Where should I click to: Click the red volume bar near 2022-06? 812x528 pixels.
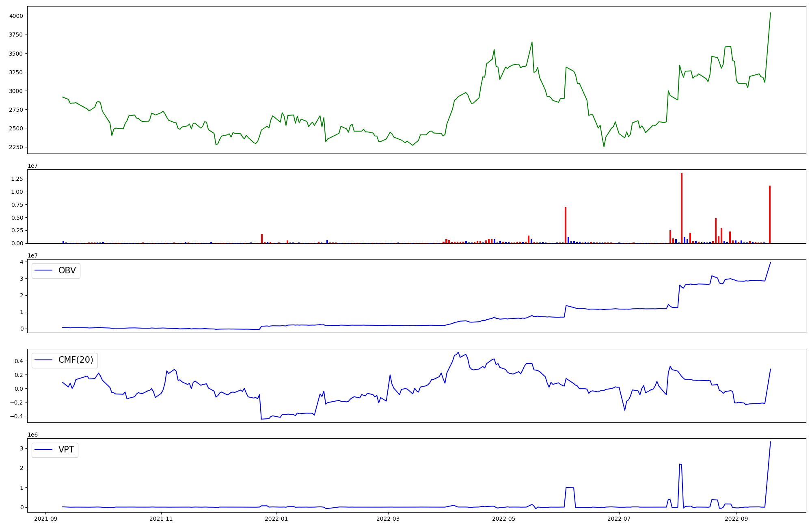(566, 225)
